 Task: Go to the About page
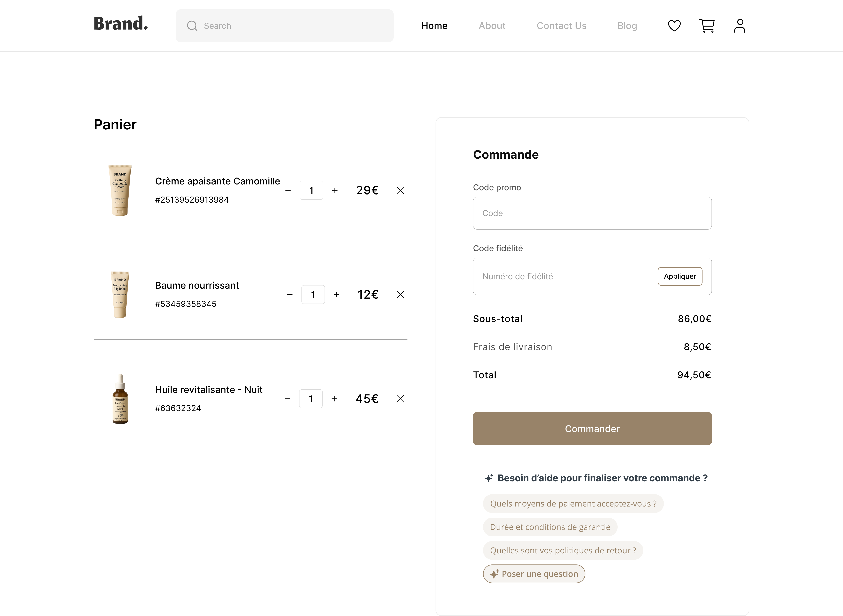tap(492, 26)
